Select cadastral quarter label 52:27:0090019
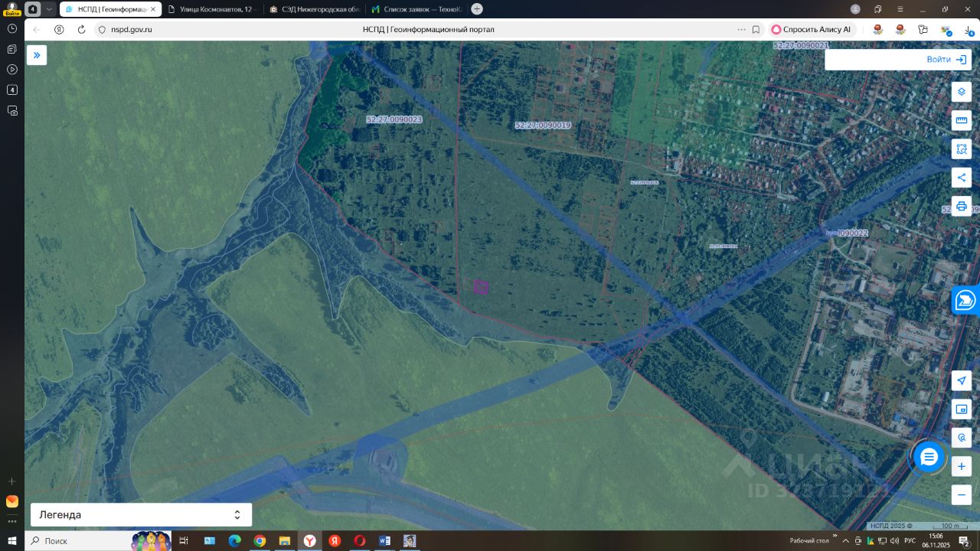Image resolution: width=980 pixels, height=551 pixels. (x=543, y=125)
